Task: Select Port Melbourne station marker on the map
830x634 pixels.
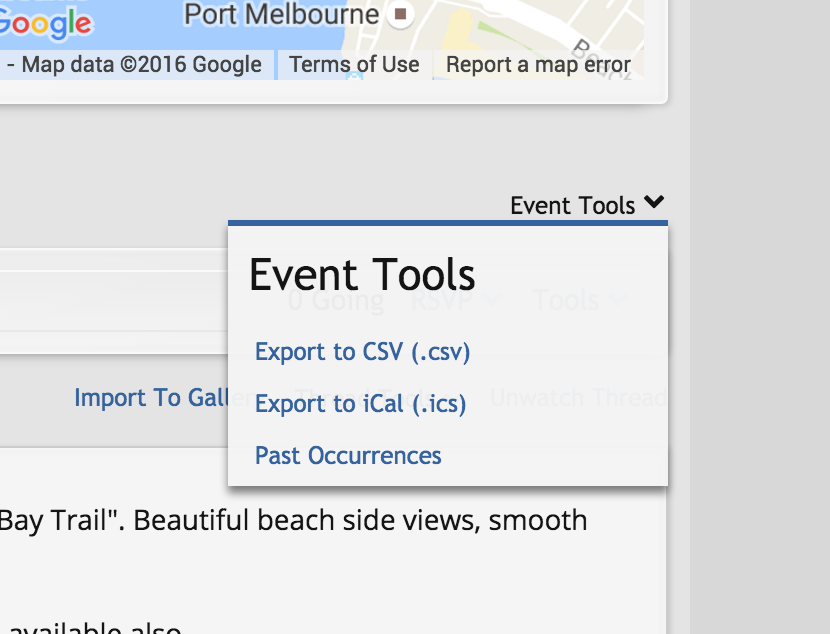Action: click(401, 14)
